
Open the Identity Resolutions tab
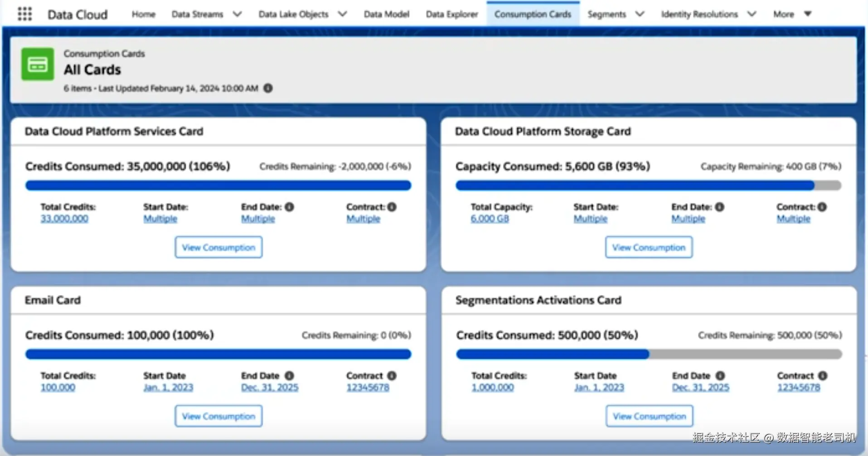(699, 15)
